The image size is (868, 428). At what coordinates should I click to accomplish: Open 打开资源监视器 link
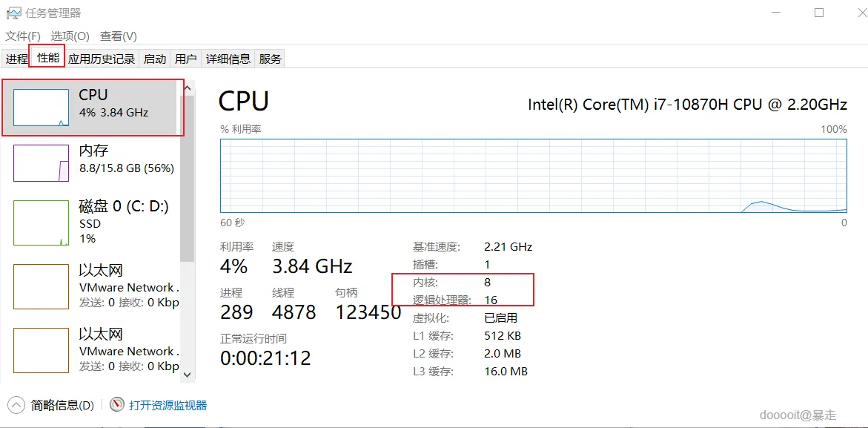[168, 405]
